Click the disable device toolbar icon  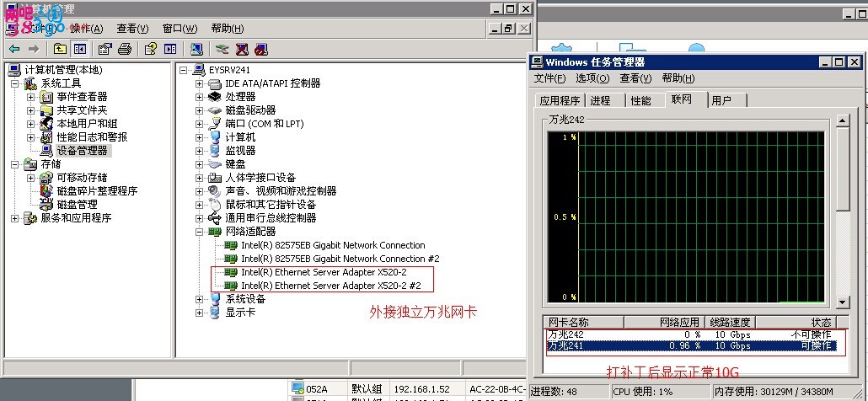coord(261,49)
